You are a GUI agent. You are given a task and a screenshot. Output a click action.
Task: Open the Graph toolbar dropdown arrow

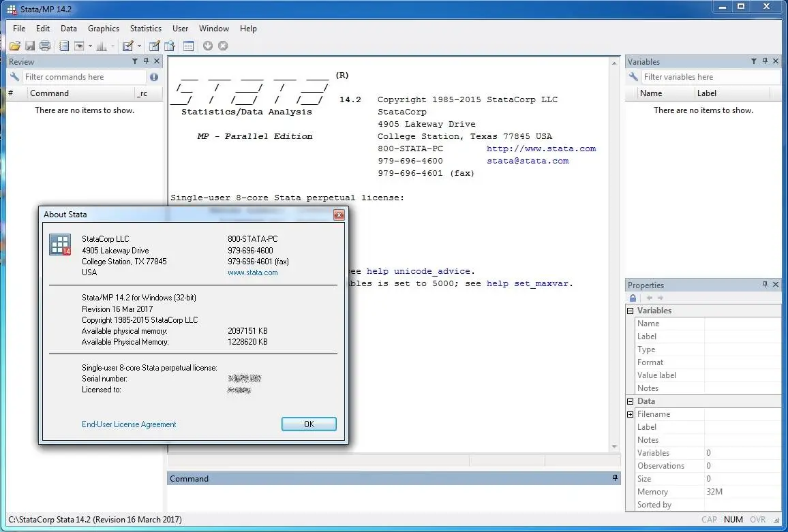112,46
